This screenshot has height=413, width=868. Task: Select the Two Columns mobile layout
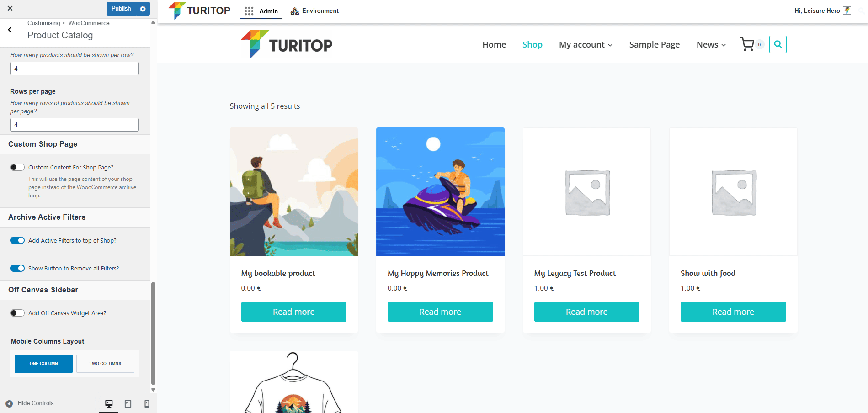coord(105,364)
